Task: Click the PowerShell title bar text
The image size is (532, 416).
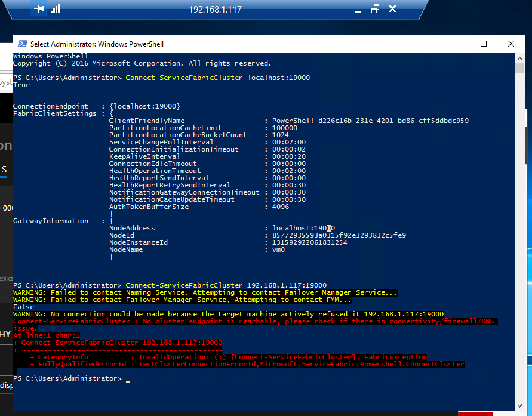Action: pyautogui.click(x=97, y=44)
